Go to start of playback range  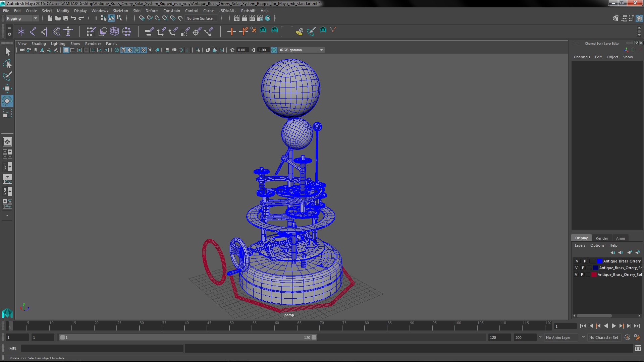(583, 326)
